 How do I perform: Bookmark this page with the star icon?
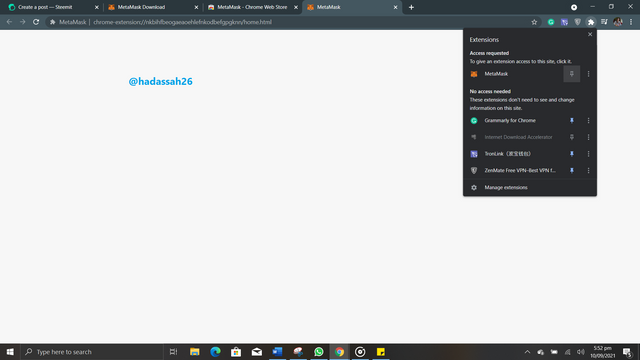pos(534,22)
